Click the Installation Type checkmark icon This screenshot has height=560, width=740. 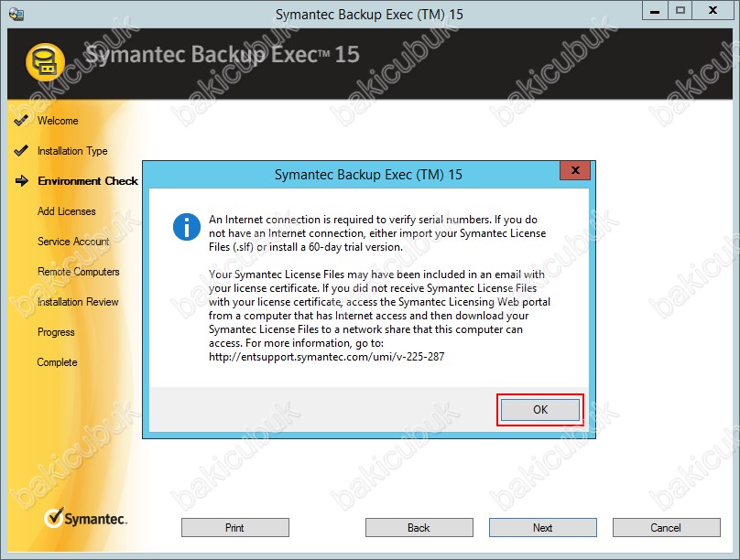pos(21,150)
